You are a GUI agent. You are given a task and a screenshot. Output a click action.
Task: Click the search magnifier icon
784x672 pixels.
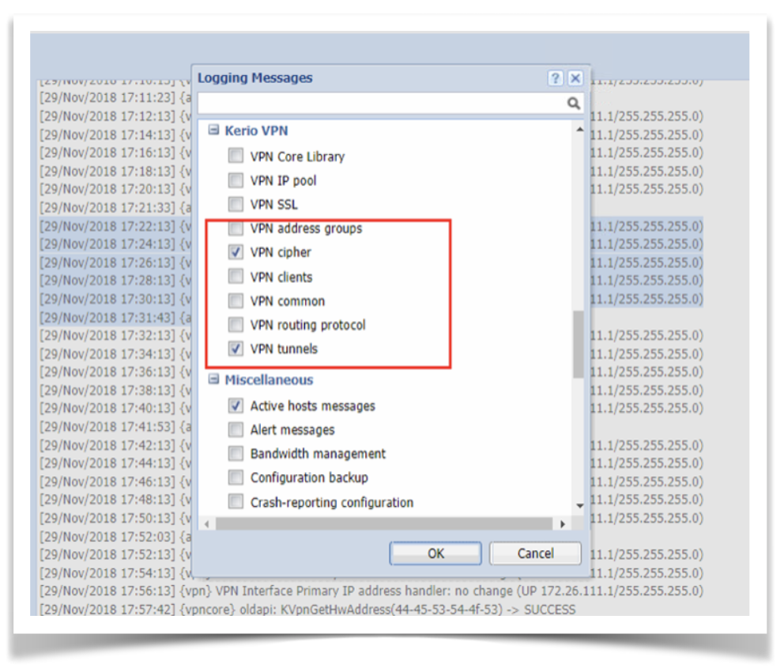coord(573,104)
